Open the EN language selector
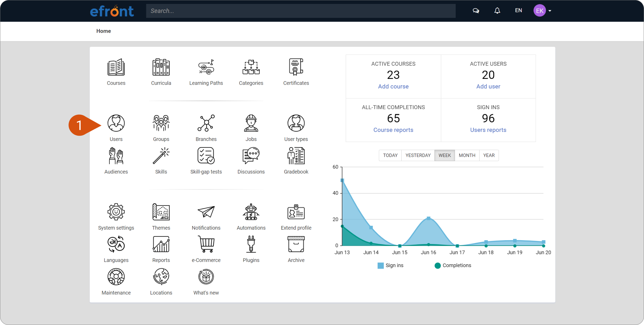The width and height of the screenshot is (644, 325). 518,10
